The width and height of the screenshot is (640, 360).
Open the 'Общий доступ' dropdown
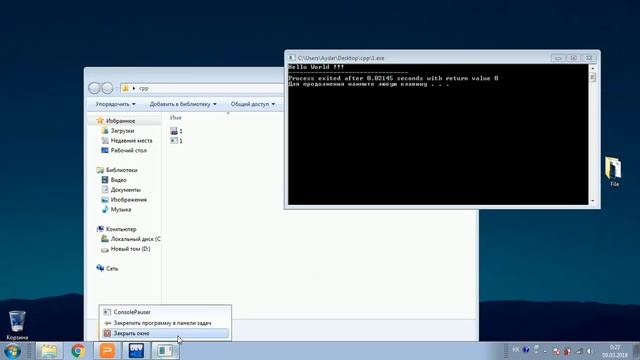click(253, 104)
